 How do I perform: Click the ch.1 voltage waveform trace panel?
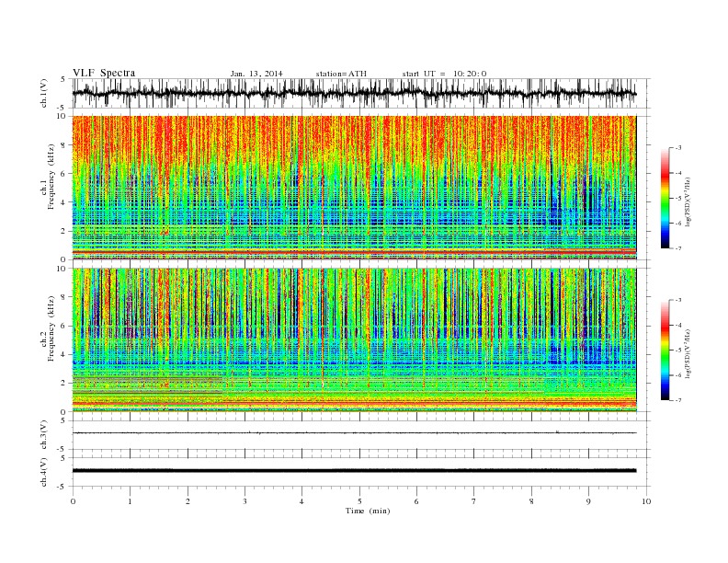coord(360,93)
